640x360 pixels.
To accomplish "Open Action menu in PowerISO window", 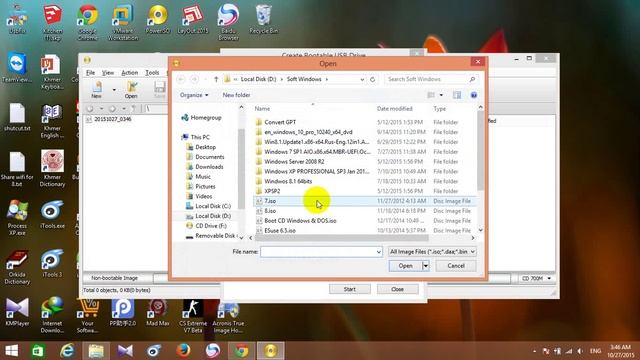I will (130, 73).
